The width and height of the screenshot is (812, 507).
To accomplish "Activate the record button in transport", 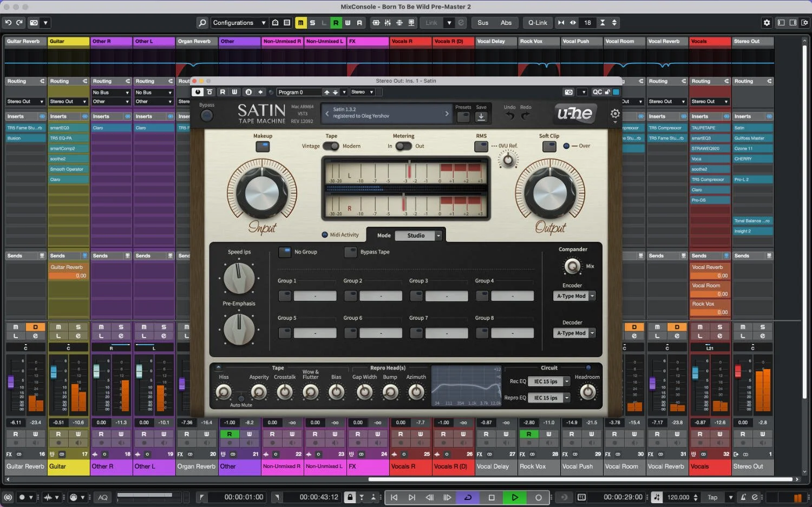I will click(538, 497).
